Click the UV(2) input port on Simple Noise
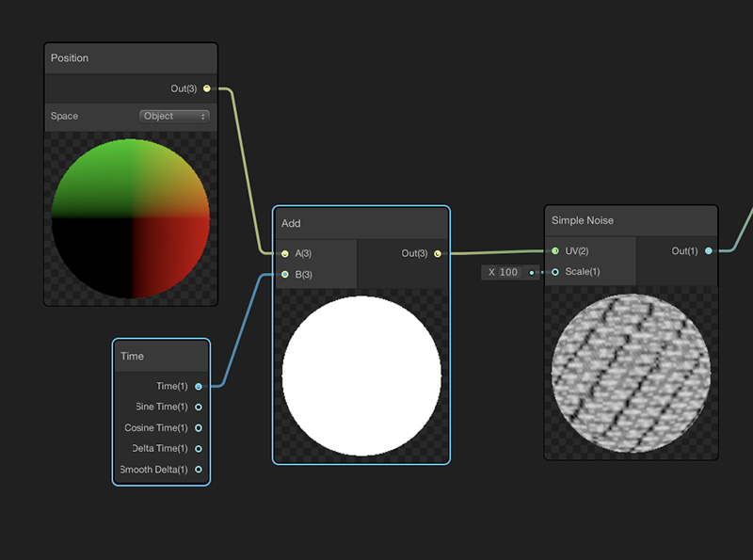 pyautogui.click(x=555, y=251)
